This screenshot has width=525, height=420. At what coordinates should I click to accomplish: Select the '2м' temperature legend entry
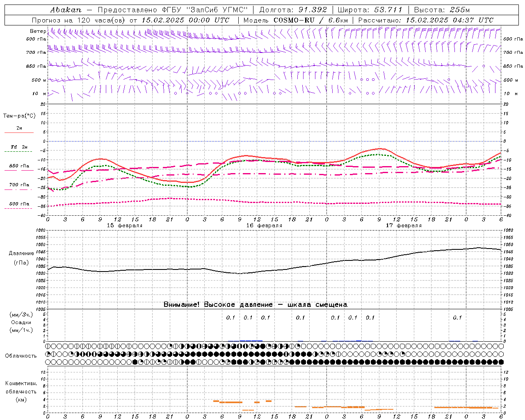point(19,128)
